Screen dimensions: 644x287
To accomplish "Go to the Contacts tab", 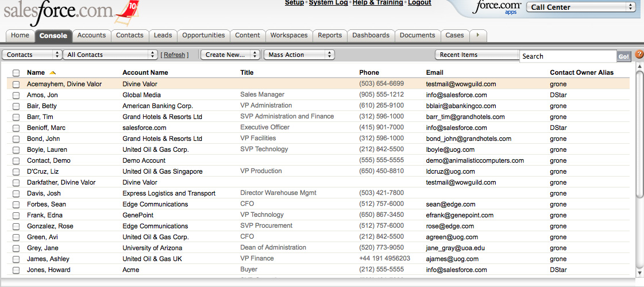I will coord(129,35).
